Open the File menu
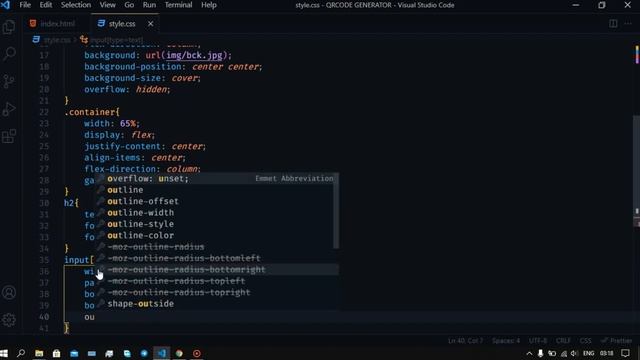Image resolution: width=640 pixels, height=360 pixels. pos(25,5)
